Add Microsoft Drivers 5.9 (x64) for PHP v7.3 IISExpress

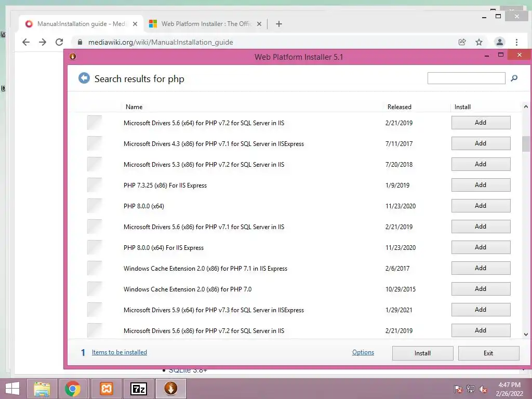pyautogui.click(x=481, y=310)
